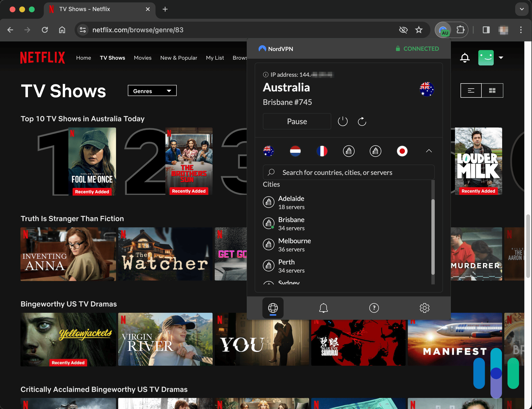The width and height of the screenshot is (532, 409).
Task: Click the Pause button to disconnect VPN
Action: [x=297, y=121]
